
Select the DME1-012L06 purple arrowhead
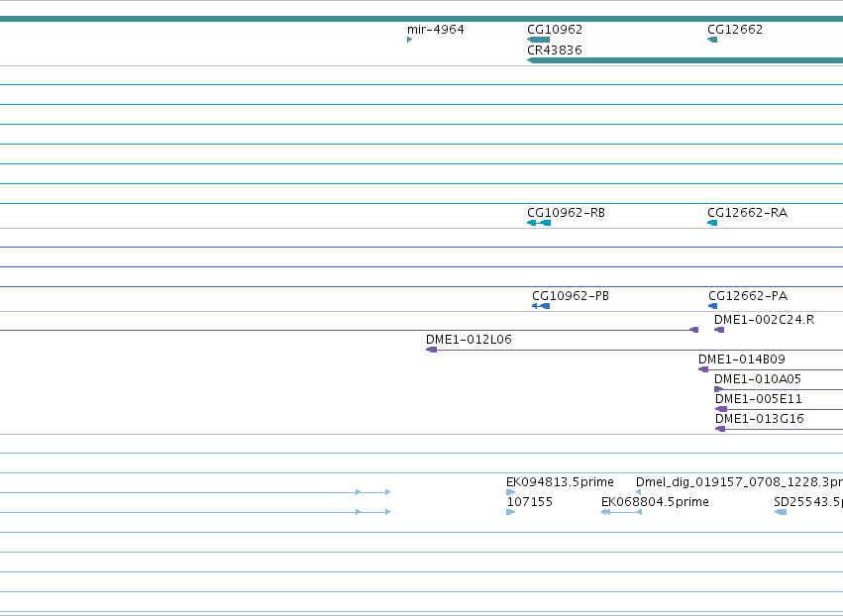(x=431, y=350)
